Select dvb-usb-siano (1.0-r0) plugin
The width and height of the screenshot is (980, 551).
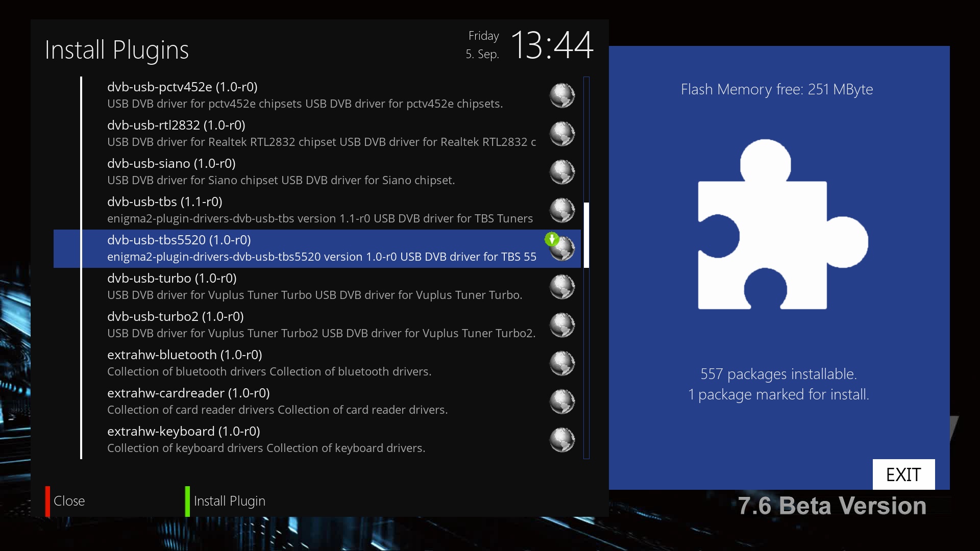[x=317, y=172]
